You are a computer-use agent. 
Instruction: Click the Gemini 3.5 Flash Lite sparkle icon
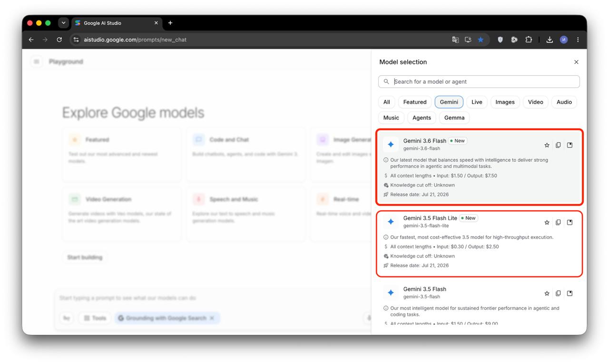(x=391, y=222)
